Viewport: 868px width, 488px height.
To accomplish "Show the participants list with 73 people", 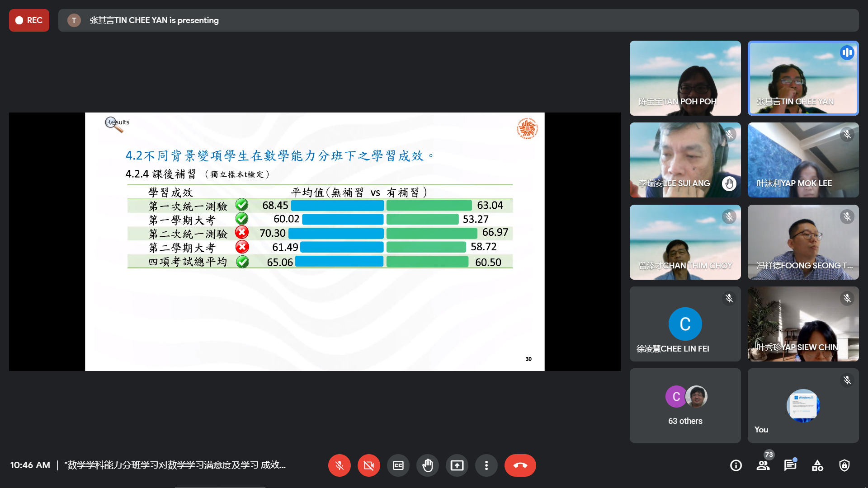I will [763, 465].
